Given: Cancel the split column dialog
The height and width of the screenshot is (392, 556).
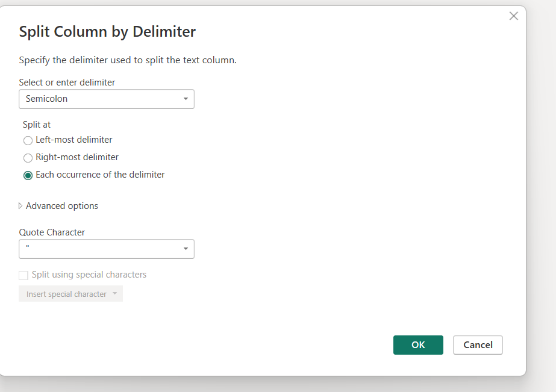Looking at the screenshot, I should point(478,345).
